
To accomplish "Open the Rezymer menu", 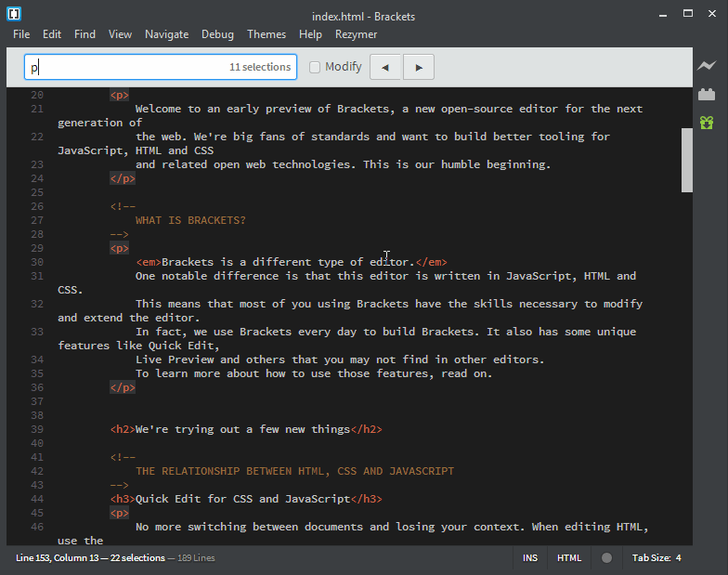I will 356,34.
